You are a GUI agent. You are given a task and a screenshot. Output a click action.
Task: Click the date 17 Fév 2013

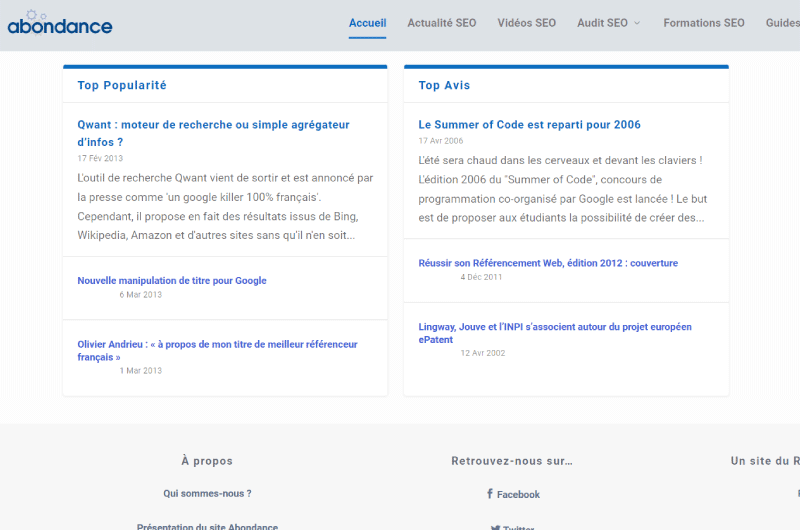click(x=100, y=158)
